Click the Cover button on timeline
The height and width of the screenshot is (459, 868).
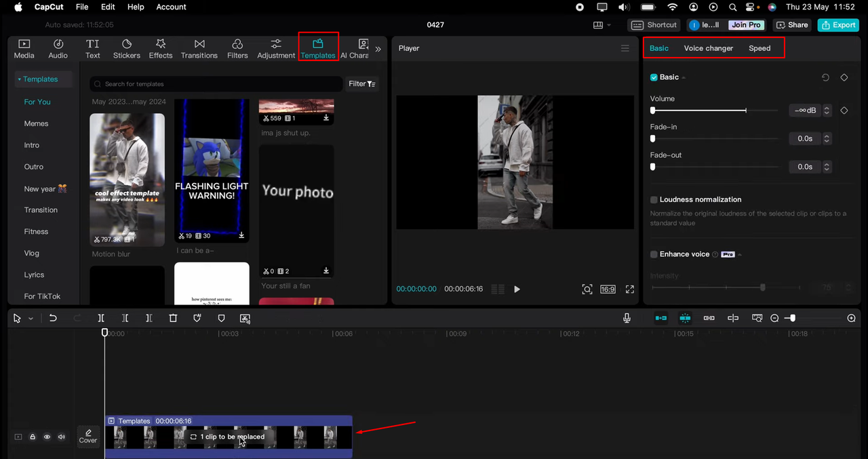pos(88,436)
